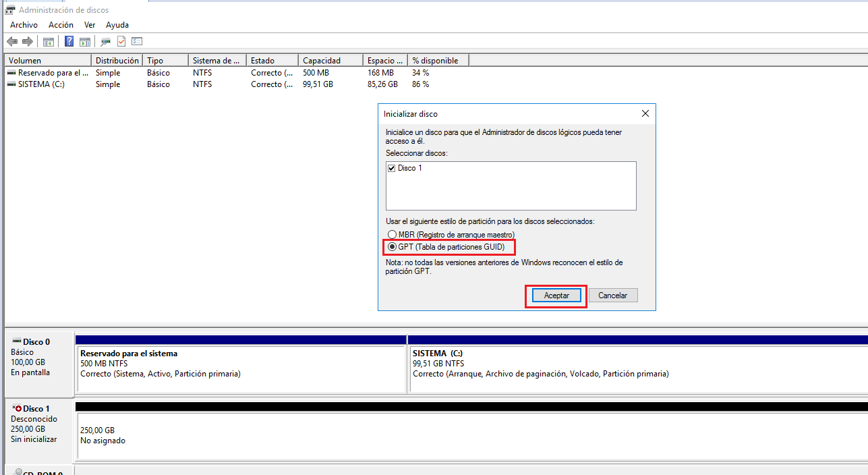Open Help using the question mark icon
The height and width of the screenshot is (475, 868).
69,41
